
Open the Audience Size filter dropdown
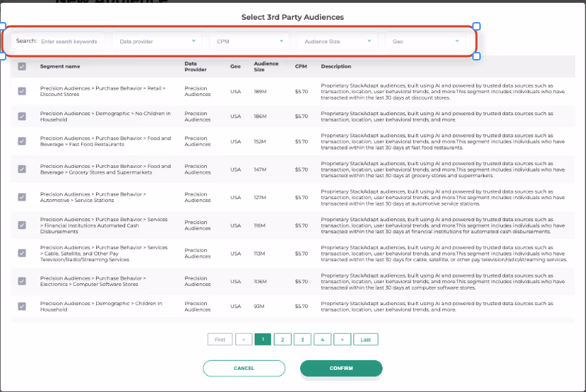pos(338,41)
